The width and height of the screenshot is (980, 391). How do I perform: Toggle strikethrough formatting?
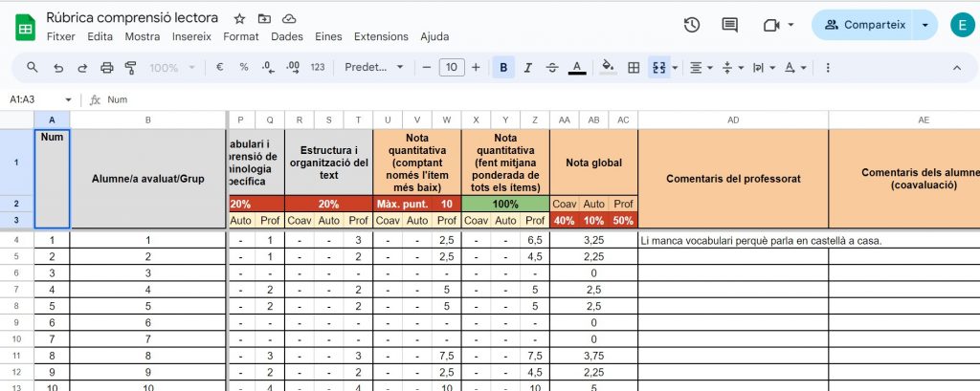pos(551,68)
